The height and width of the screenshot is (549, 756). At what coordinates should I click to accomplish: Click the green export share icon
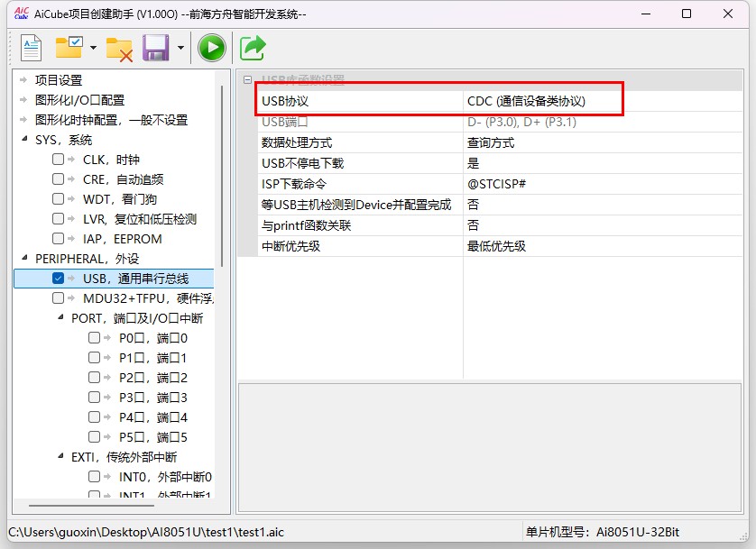click(253, 48)
